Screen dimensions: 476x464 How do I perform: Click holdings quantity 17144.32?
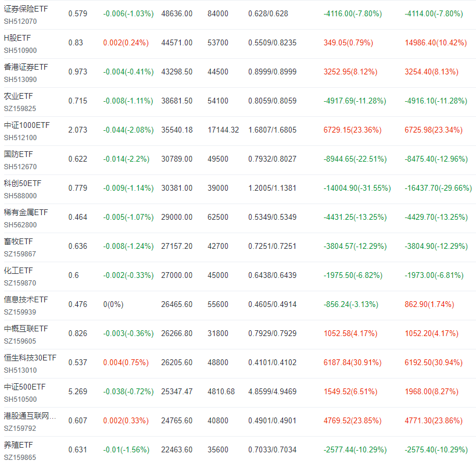coord(223,130)
